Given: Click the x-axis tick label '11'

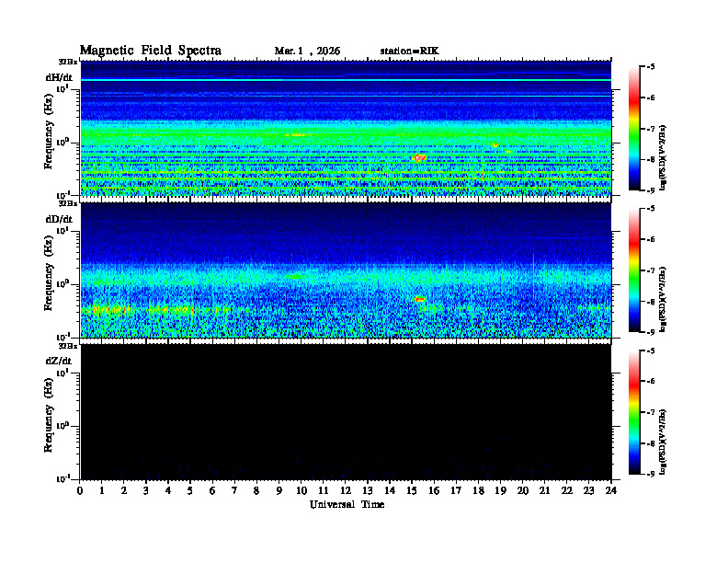Looking at the screenshot, I should (324, 491).
